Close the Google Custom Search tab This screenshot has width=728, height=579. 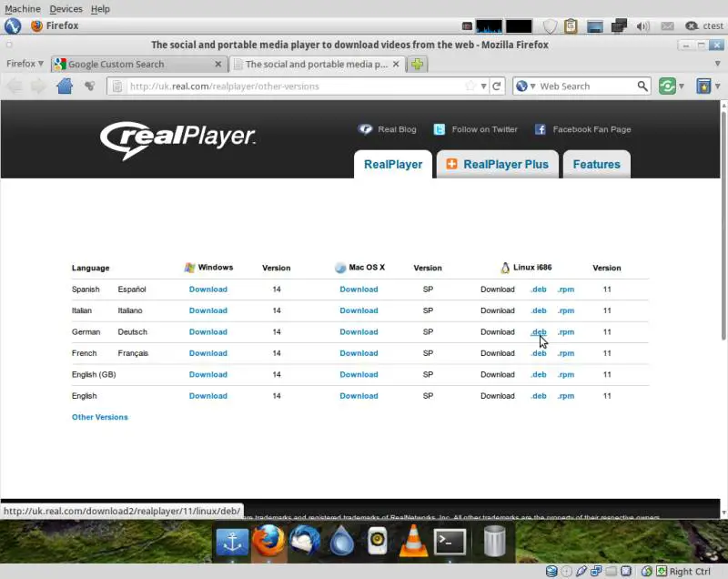click(218, 64)
